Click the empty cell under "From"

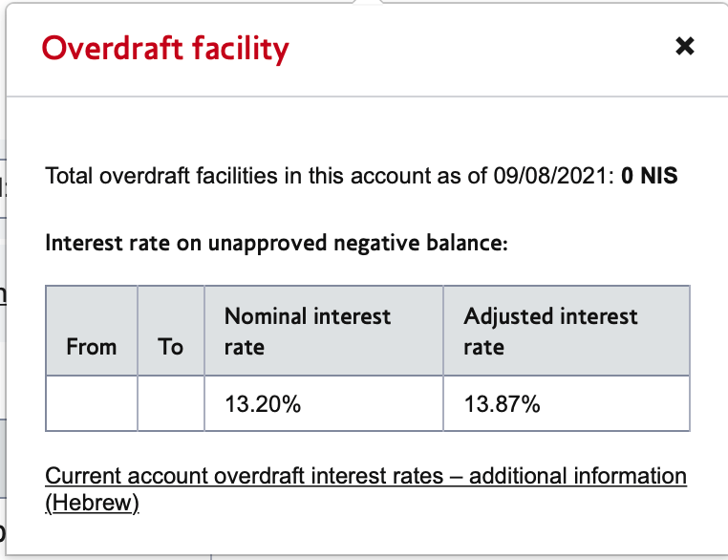(92, 404)
